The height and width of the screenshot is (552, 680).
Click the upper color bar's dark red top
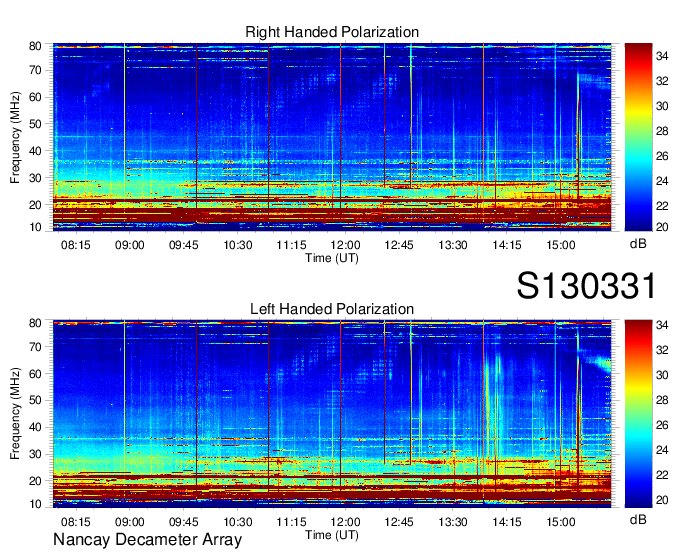[x=638, y=47]
